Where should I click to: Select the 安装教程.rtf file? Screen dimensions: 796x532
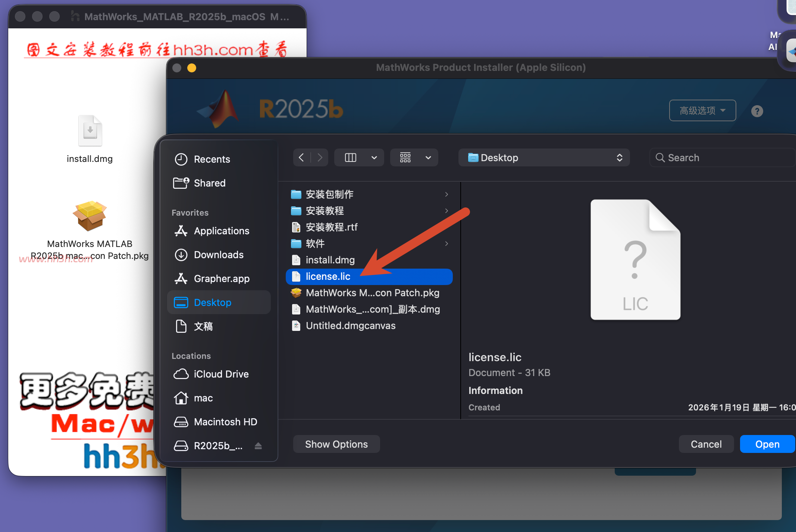pyautogui.click(x=369, y=227)
